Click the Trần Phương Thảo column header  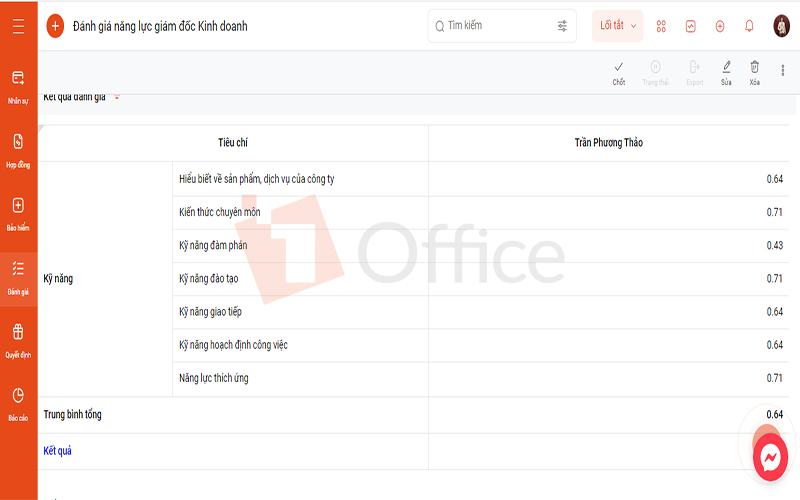(609, 143)
